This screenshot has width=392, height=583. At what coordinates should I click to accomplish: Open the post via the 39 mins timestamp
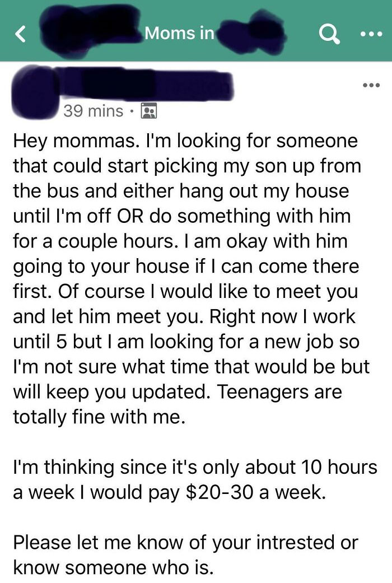coord(93,111)
